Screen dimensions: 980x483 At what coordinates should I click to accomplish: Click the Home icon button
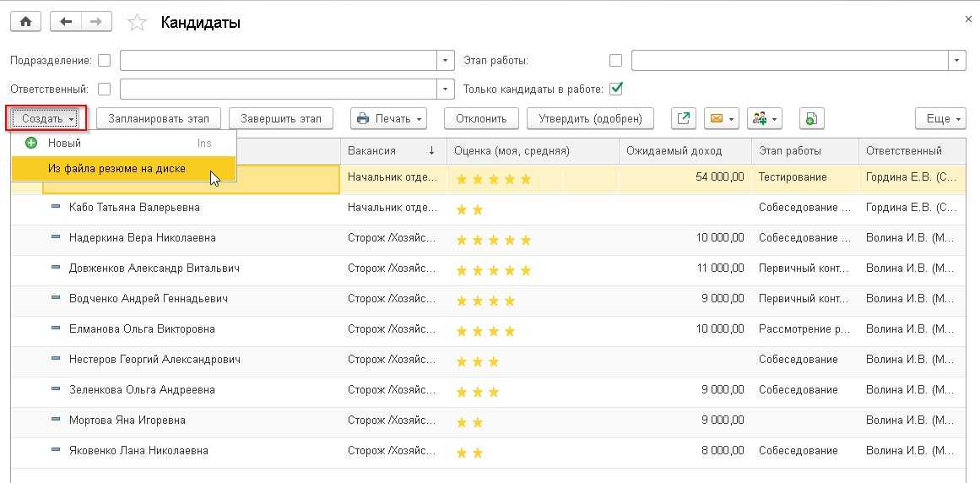[25, 23]
